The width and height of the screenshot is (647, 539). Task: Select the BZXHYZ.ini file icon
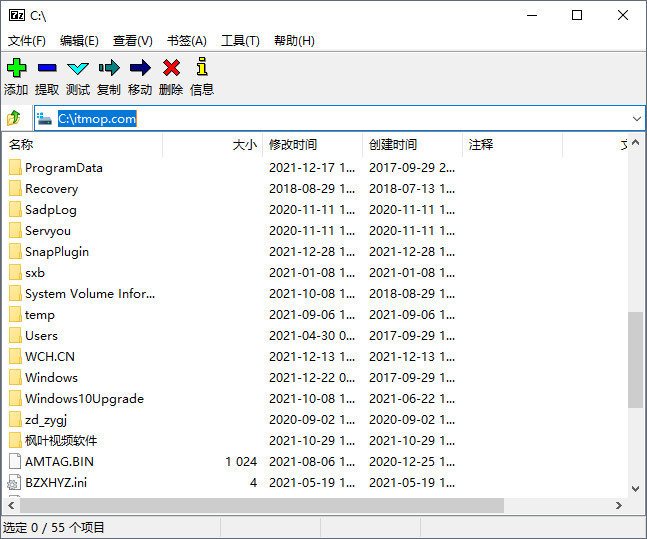coord(14,482)
